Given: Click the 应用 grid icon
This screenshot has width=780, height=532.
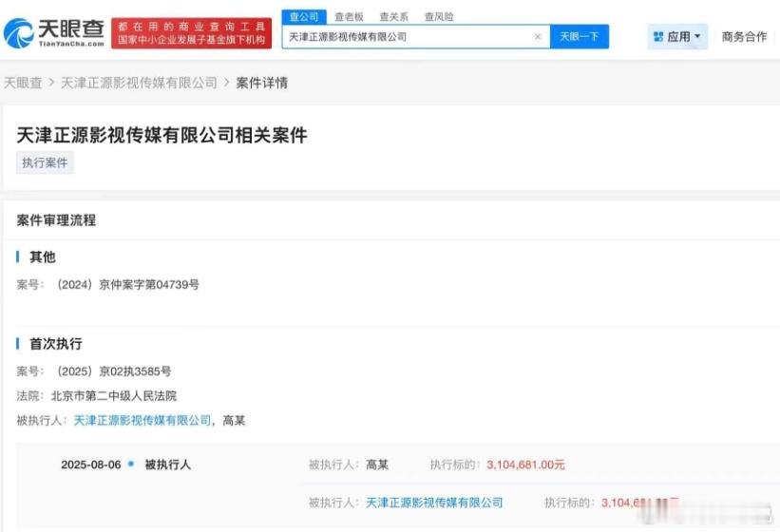Looking at the screenshot, I should (x=658, y=37).
